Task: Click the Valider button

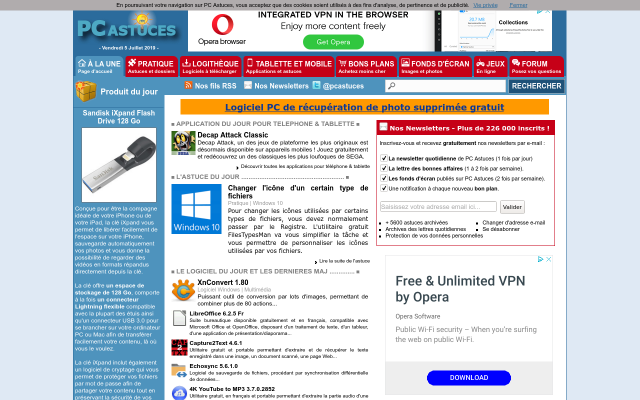Action: pyautogui.click(x=512, y=207)
